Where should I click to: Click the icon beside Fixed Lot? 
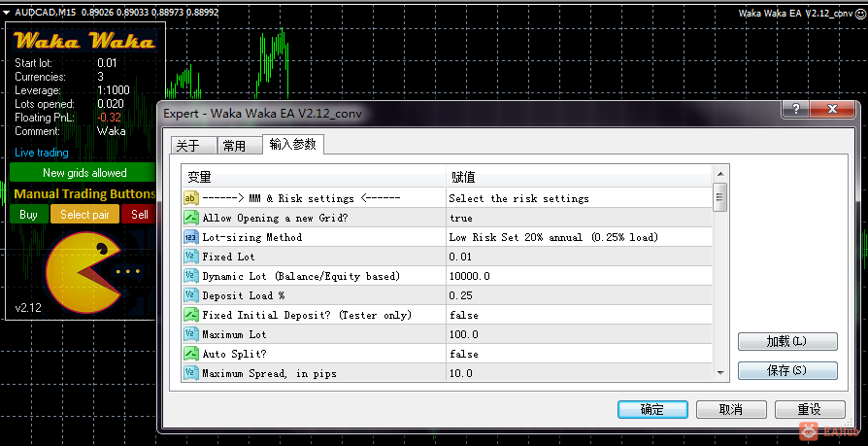tap(191, 257)
